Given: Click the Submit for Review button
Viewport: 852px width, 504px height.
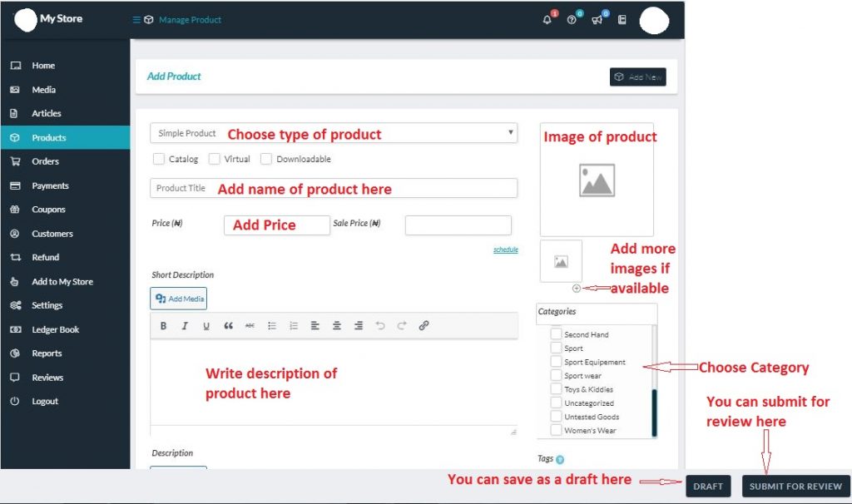Looking at the screenshot, I should click(795, 487).
